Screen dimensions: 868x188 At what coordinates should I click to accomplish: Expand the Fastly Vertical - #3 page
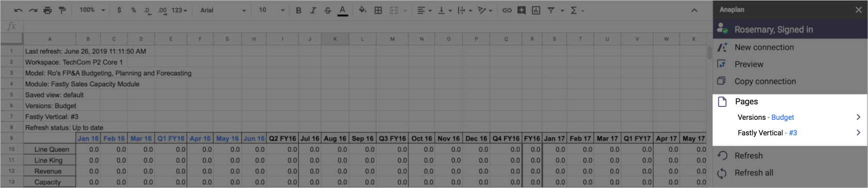[x=790, y=133]
